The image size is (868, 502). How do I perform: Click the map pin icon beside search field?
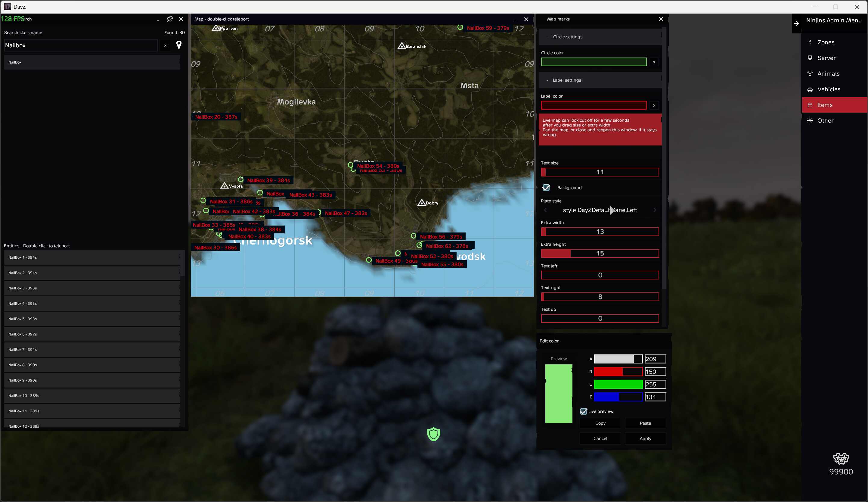click(x=179, y=45)
